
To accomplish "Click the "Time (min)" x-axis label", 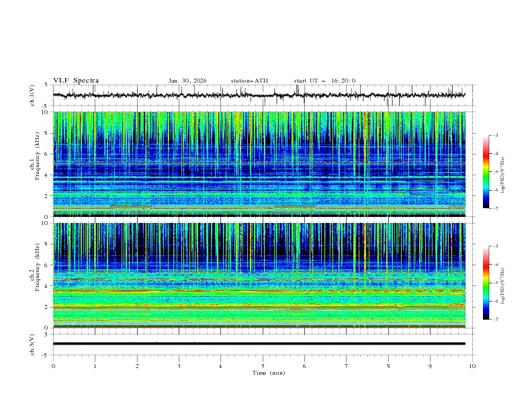I will (269, 373).
